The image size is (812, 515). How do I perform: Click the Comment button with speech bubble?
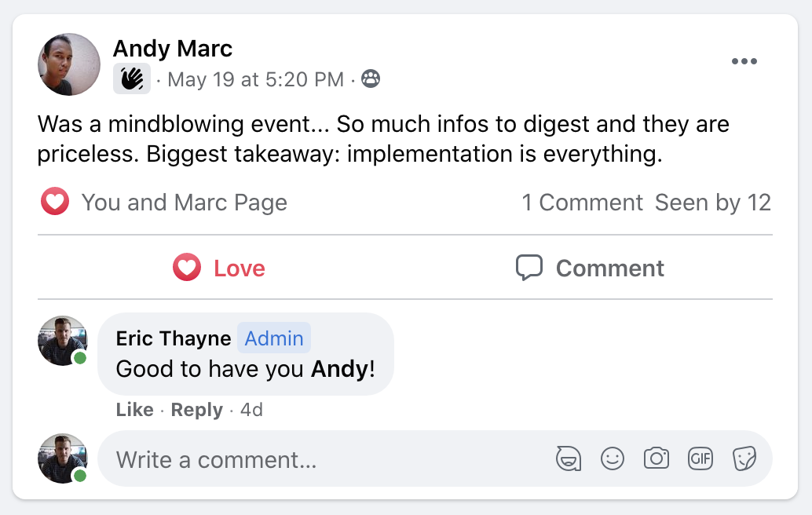590,268
